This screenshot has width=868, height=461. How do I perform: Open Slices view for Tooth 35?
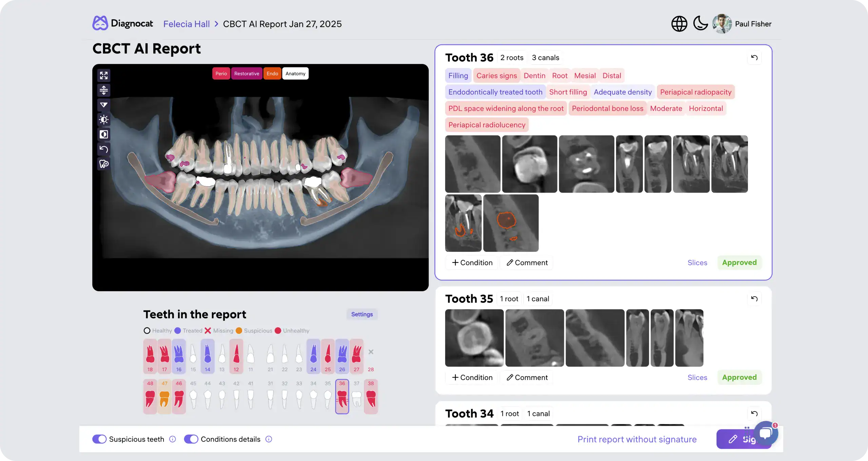point(697,378)
